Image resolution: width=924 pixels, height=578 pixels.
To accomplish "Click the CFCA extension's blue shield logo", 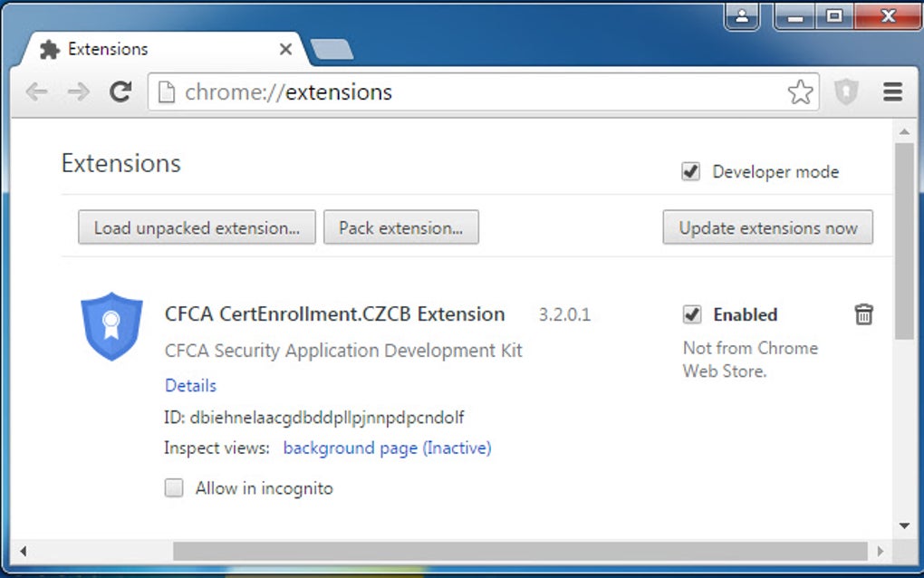I will click(x=111, y=325).
